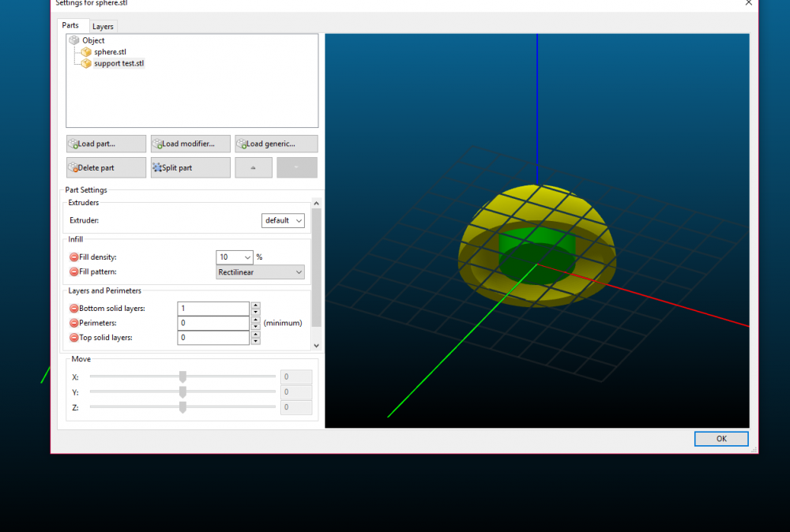Viewport: 790px width, 532px height.
Task: Open the Fill pattern Rectilinear dropdown
Action: (x=260, y=272)
